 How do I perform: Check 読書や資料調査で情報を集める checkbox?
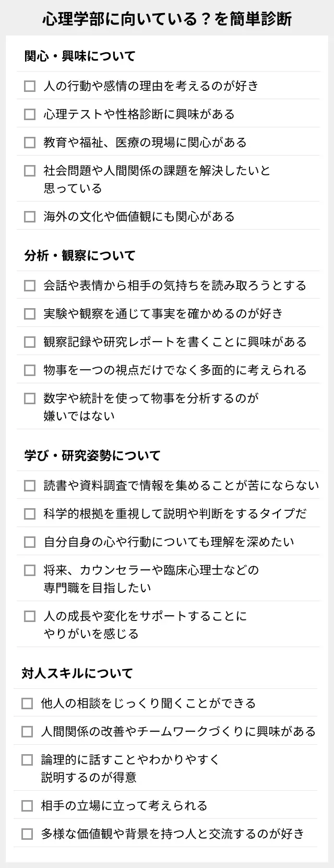(x=30, y=486)
